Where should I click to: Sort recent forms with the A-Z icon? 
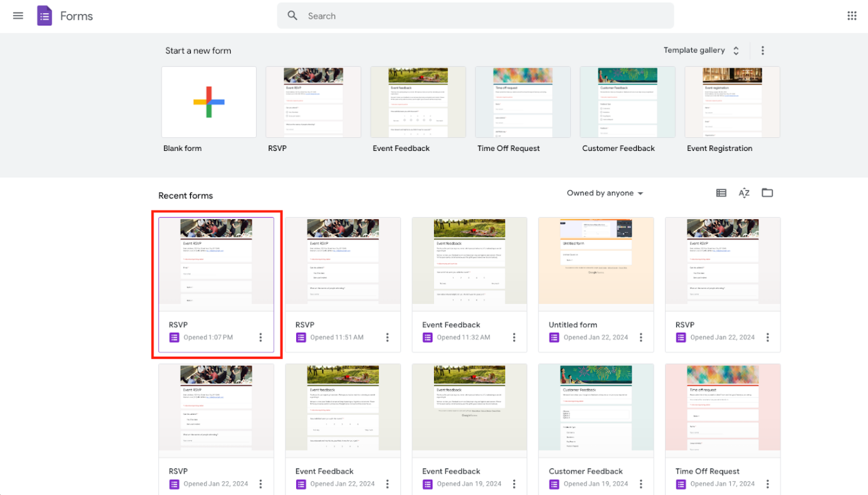(x=744, y=193)
